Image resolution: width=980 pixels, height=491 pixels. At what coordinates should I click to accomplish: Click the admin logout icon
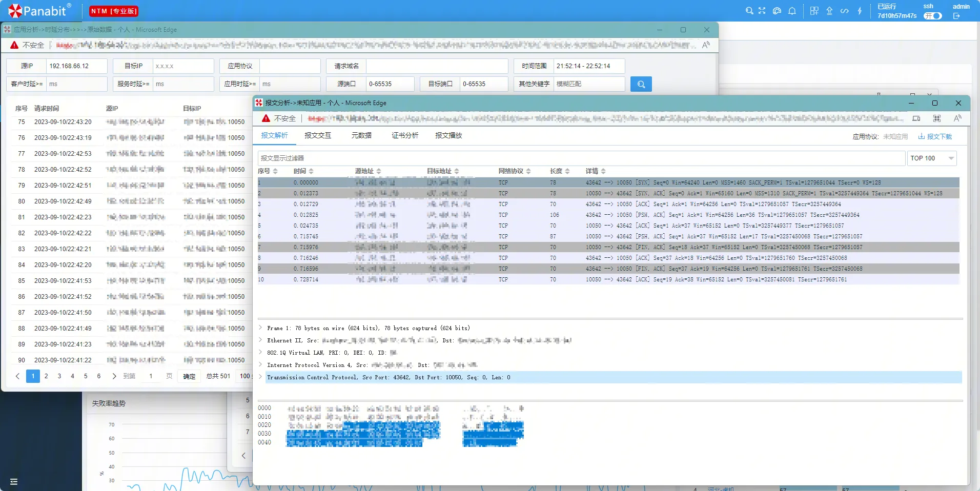click(956, 16)
